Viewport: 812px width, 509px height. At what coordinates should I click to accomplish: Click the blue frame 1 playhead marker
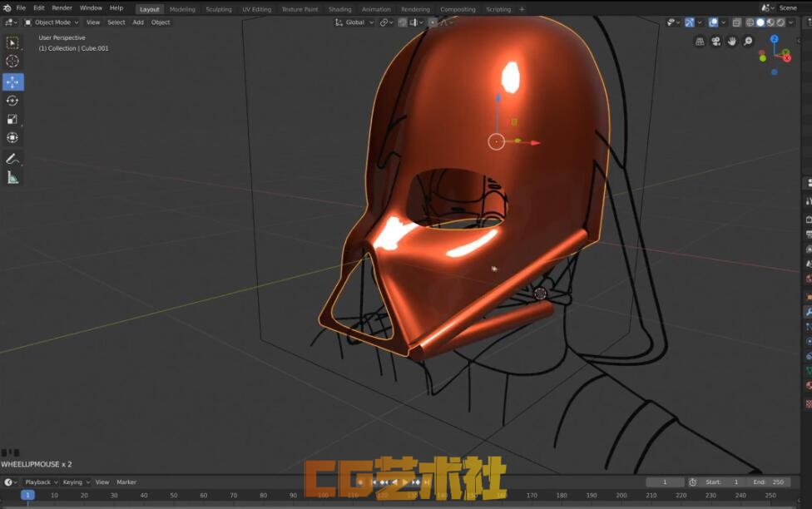coord(27,495)
